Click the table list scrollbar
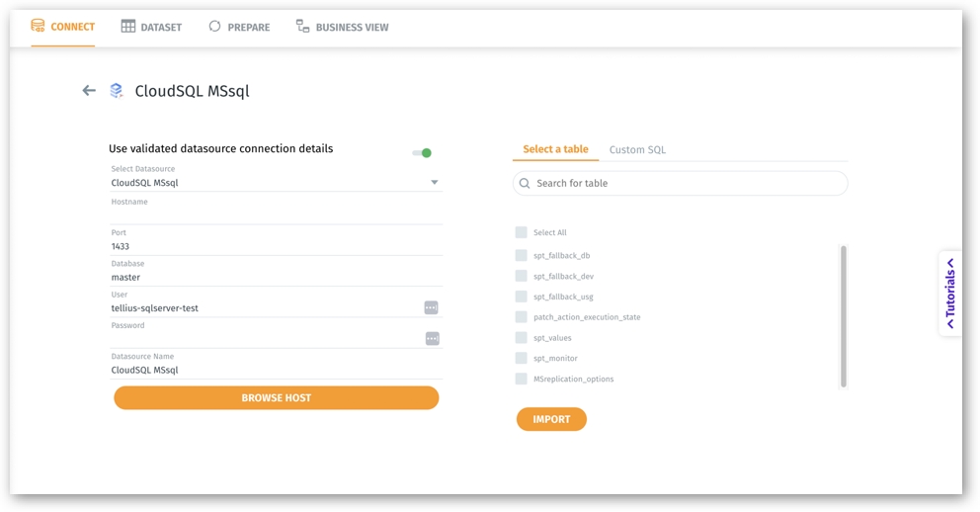This screenshot has height=512, width=980. (x=843, y=316)
